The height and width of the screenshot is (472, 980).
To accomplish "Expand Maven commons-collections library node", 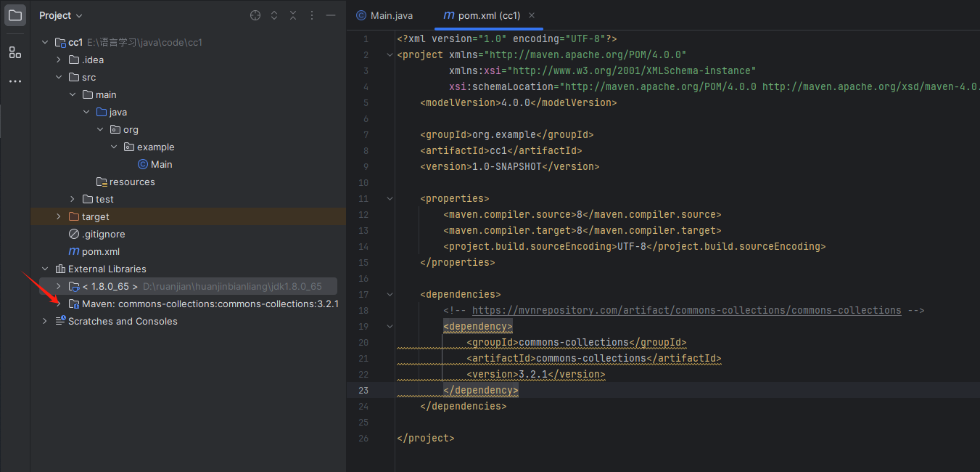I will point(59,304).
